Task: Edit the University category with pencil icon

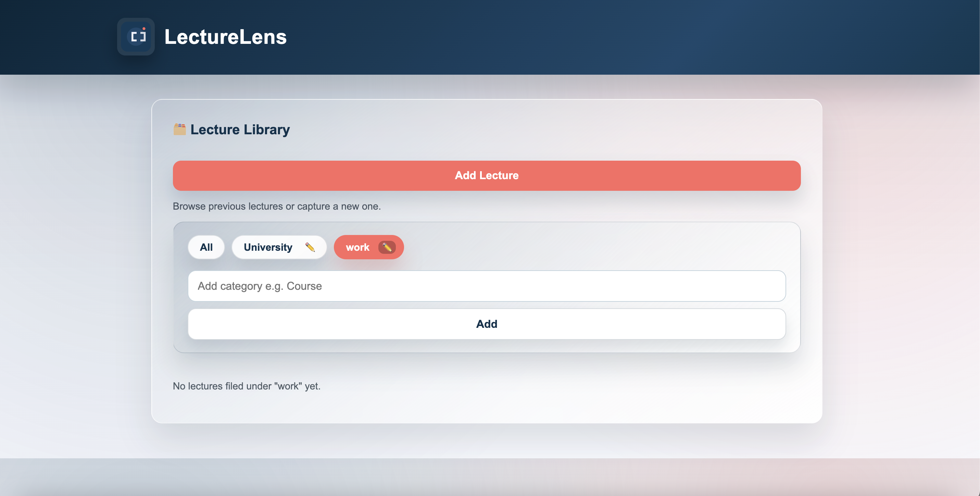Action: [310, 247]
